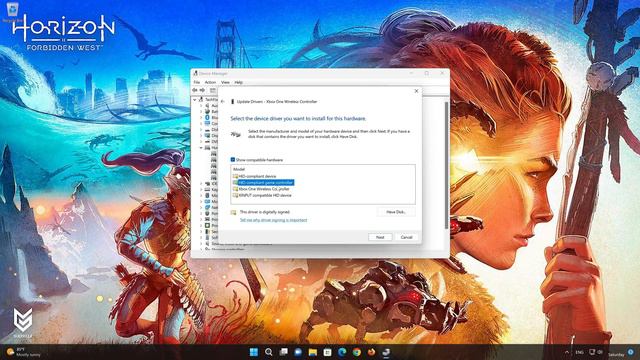Open File Explorer from the taskbar
The width and height of the screenshot is (640, 360).
pyautogui.click(x=313, y=352)
